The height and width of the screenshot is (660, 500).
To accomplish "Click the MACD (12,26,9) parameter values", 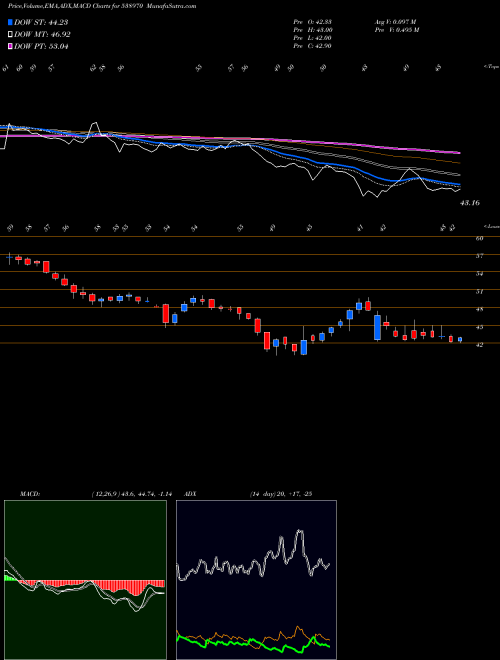I will point(131,494).
